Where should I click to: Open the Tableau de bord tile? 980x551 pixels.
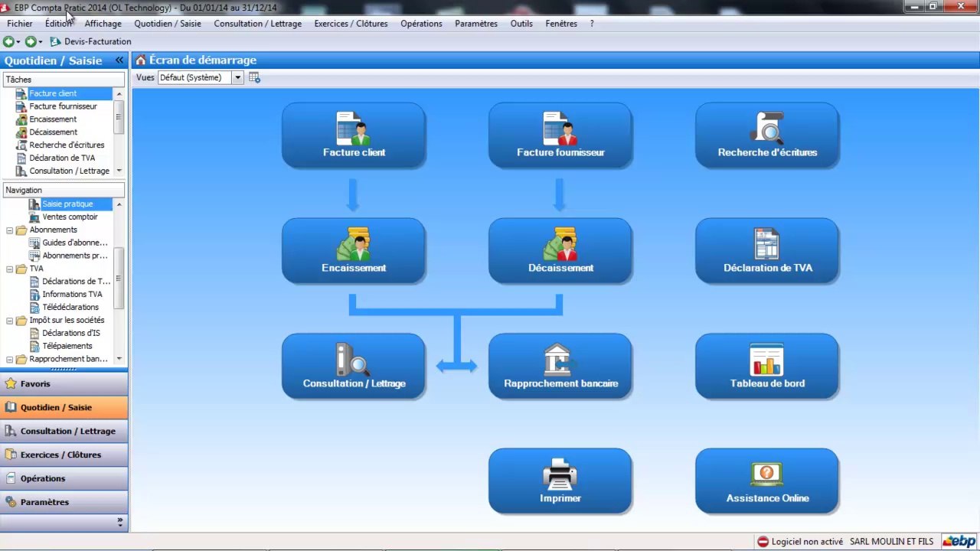click(767, 367)
